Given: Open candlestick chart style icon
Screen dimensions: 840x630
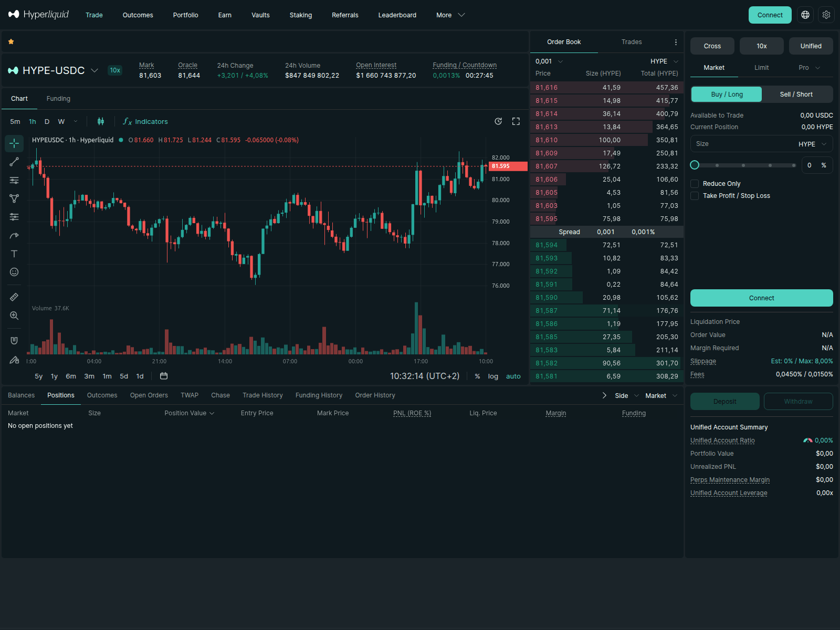Looking at the screenshot, I should point(101,121).
